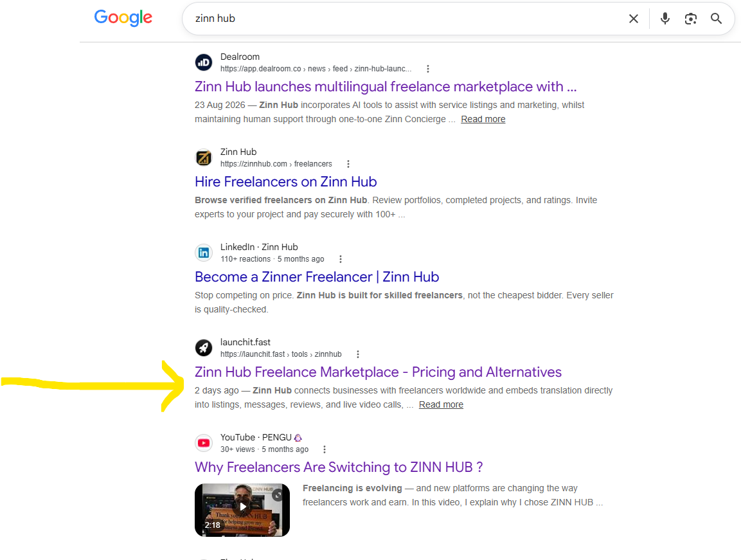Open 'Zinn Hub Freelance Marketplace - Pricing and Alternatives'
Image resolution: width=741 pixels, height=560 pixels.
(378, 372)
